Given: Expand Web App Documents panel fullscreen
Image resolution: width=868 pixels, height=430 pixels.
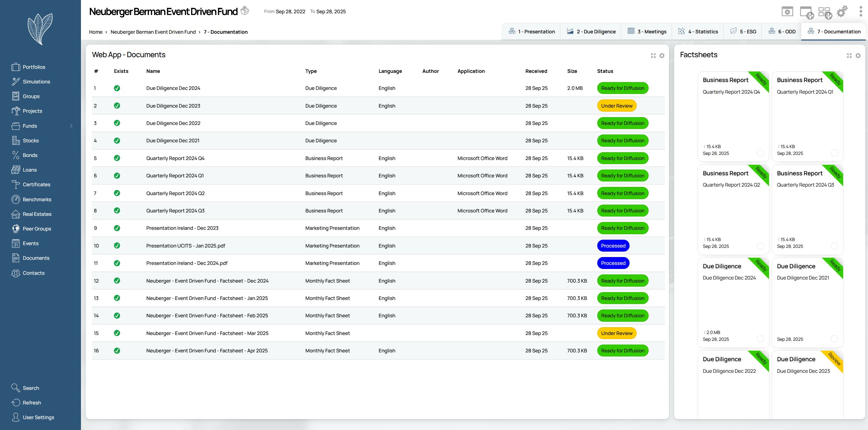Looking at the screenshot, I should 653,55.
